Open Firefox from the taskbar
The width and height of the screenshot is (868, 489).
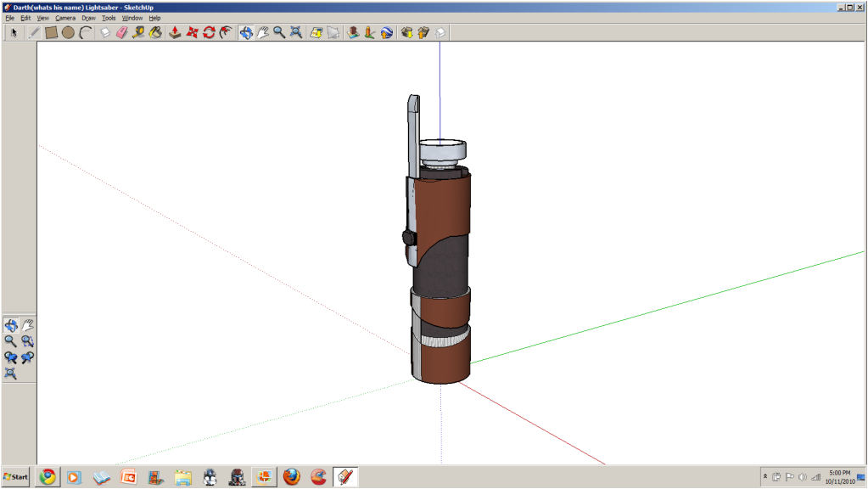[x=292, y=477]
